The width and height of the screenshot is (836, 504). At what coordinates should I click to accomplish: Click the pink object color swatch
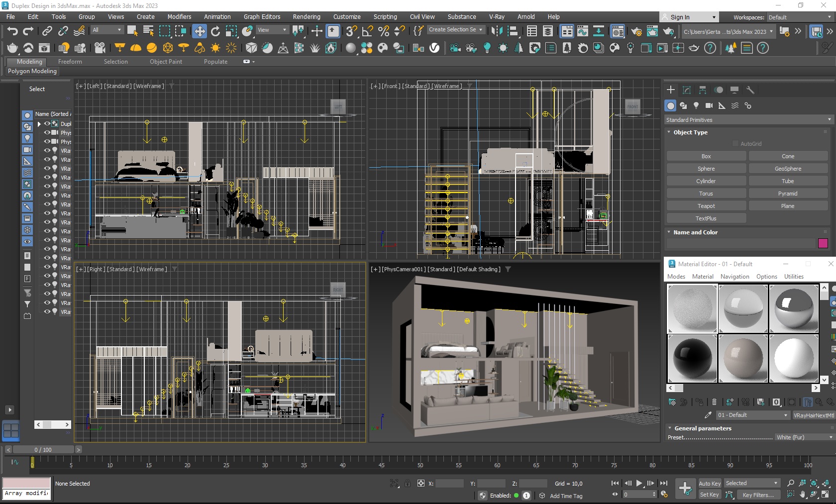pyautogui.click(x=823, y=243)
